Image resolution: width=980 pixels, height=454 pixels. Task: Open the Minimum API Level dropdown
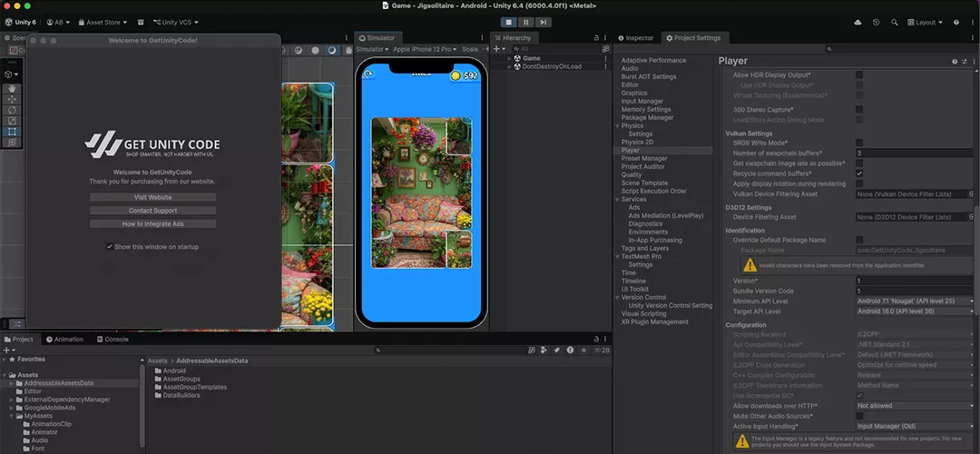(914, 301)
